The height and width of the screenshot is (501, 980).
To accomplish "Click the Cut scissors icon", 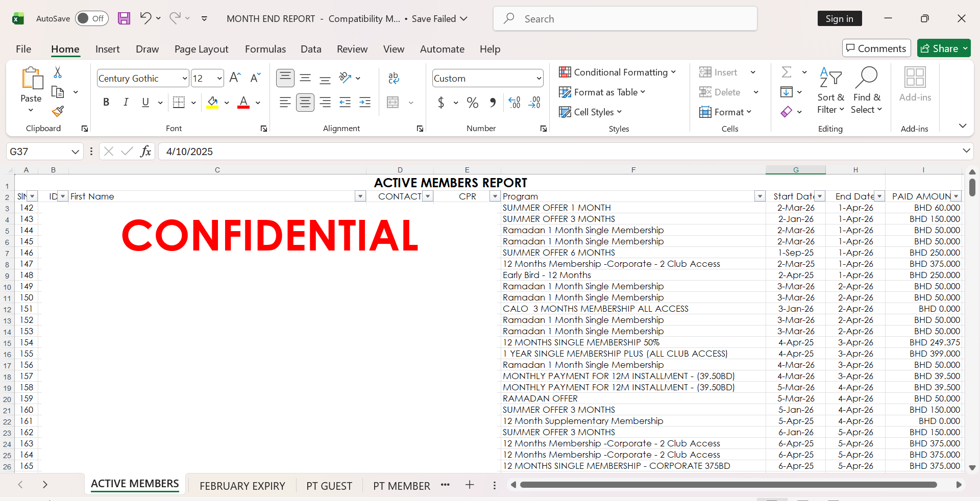I will point(58,72).
